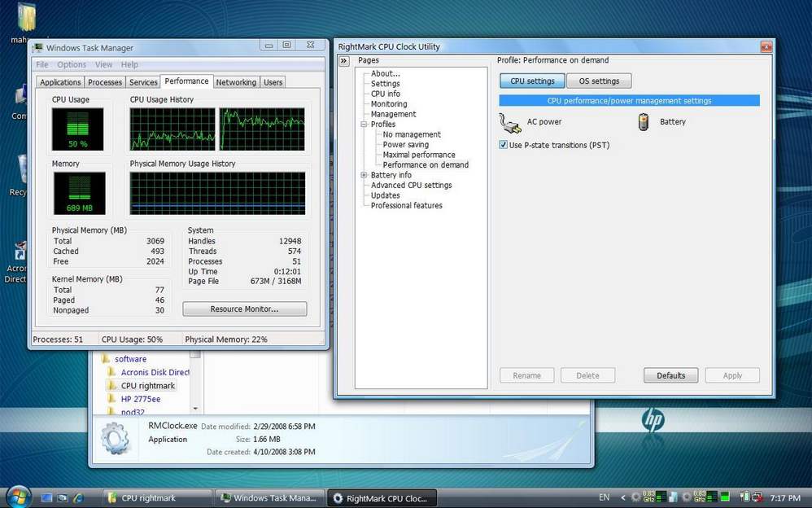Toggle Use P-state transitions (PST) checkbox
The image size is (812, 508).
click(x=503, y=145)
